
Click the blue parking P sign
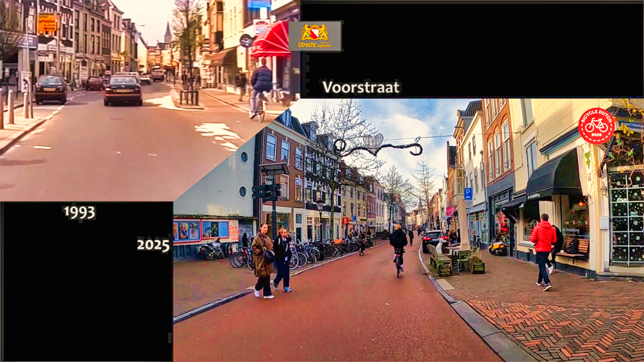pos(468,194)
